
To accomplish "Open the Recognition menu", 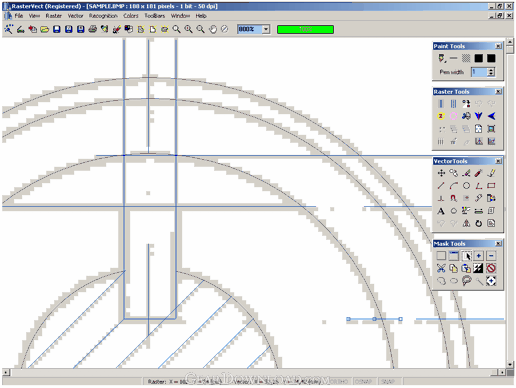I will (103, 16).
